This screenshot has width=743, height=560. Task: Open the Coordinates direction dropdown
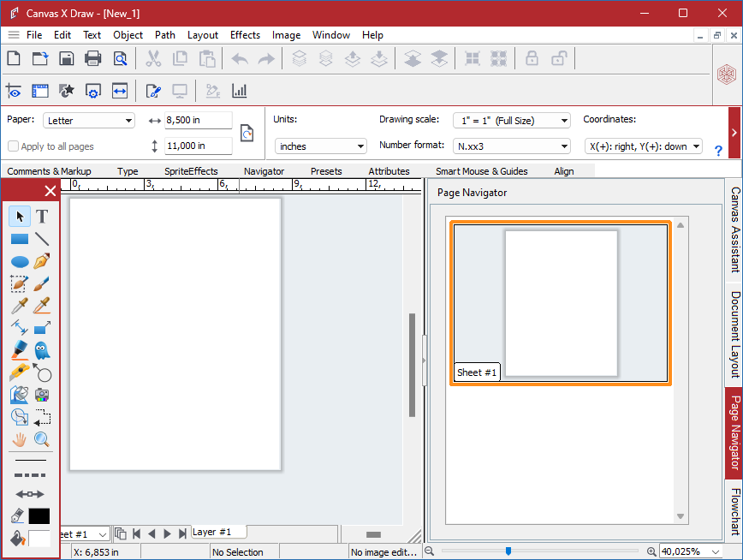pos(644,146)
